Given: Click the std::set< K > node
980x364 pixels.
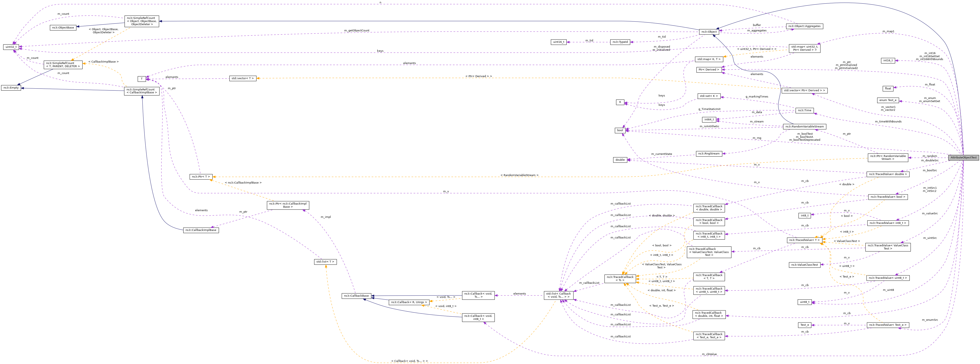Looking at the screenshot, I should (x=709, y=96).
